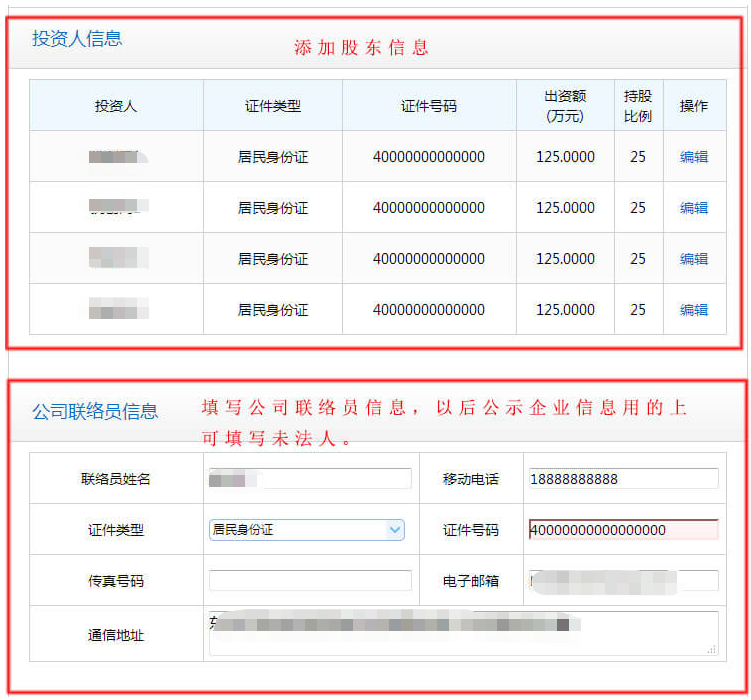Click the 出资额(万元) column header
This screenshot has width=751, height=700.
[565, 106]
